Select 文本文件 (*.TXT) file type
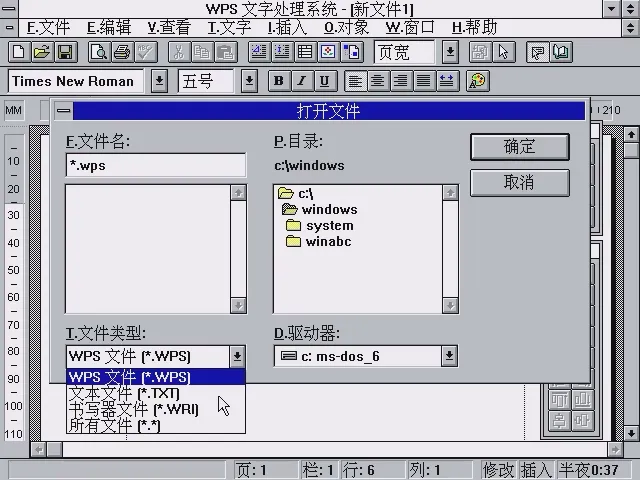640x480 pixels. click(x=156, y=393)
